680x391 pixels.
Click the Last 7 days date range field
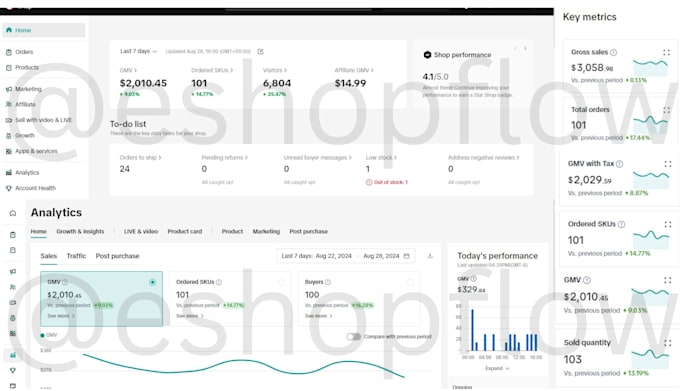(x=345, y=256)
